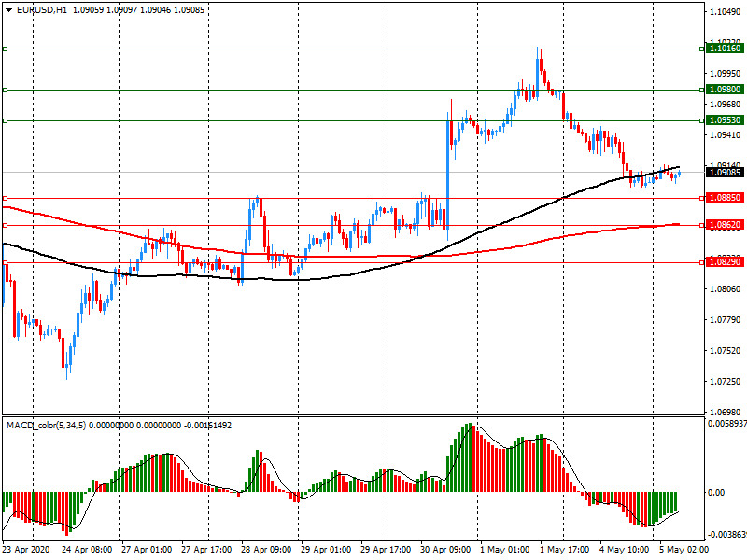Click the 1 May 01:00 time label
The width and height of the screenshot is (747, 560).
point(504,550)
